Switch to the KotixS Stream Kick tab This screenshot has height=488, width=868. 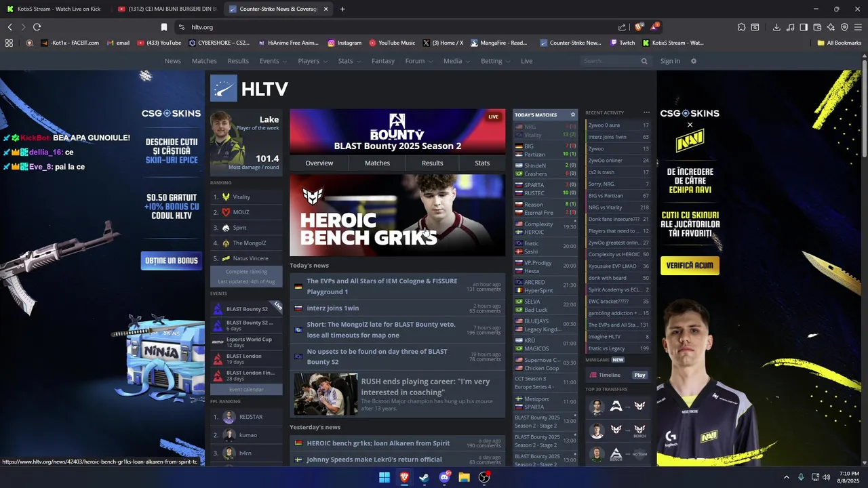54,9
